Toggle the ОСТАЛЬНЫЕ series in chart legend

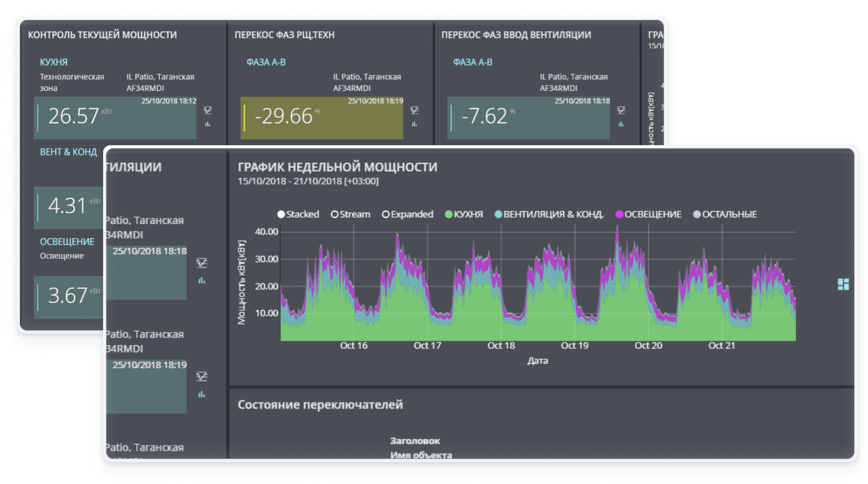725,214
